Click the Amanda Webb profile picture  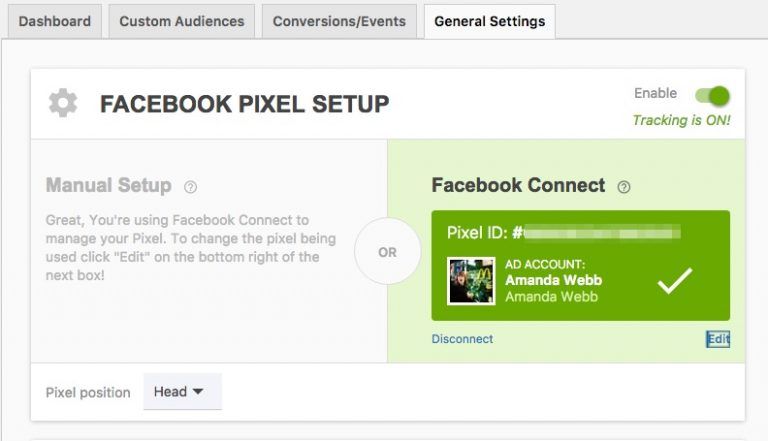coord(471,281)
